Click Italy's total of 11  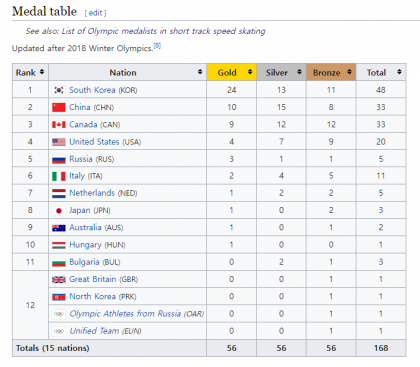381,176
